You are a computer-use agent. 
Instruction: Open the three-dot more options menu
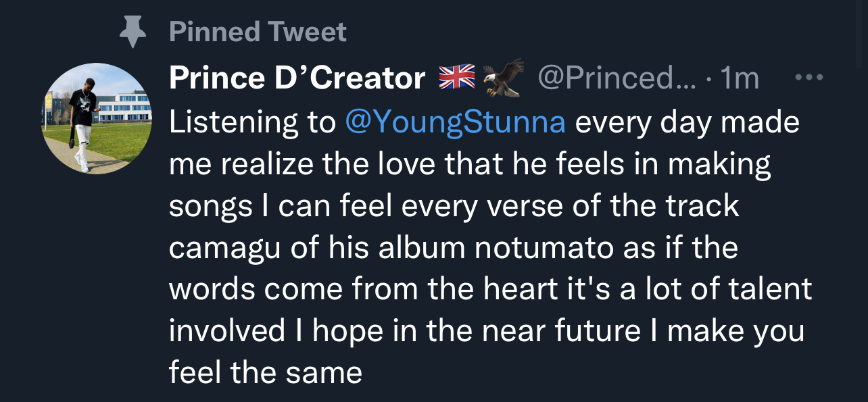(809, 78)
